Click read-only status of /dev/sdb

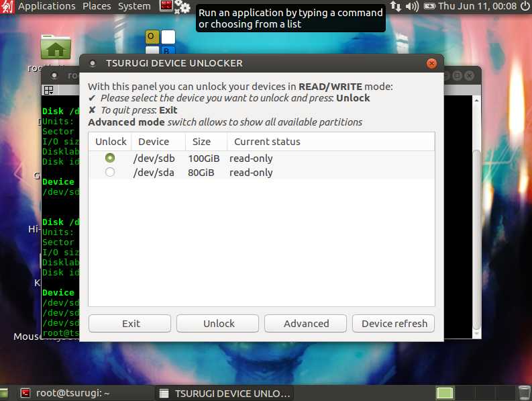[x=251, y=159]
